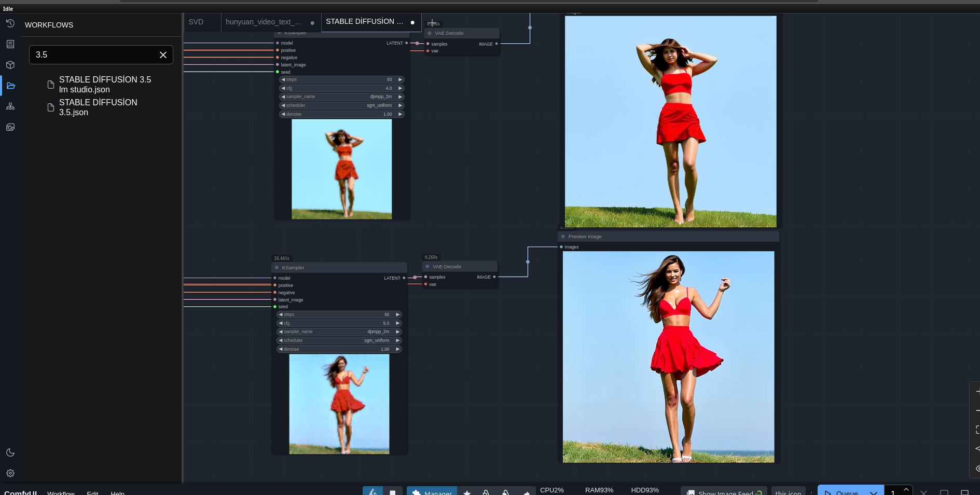This screenshot has height=495, width=980.
Task: Switch to hunyuan_video_text tab
Action: [264, 22]
